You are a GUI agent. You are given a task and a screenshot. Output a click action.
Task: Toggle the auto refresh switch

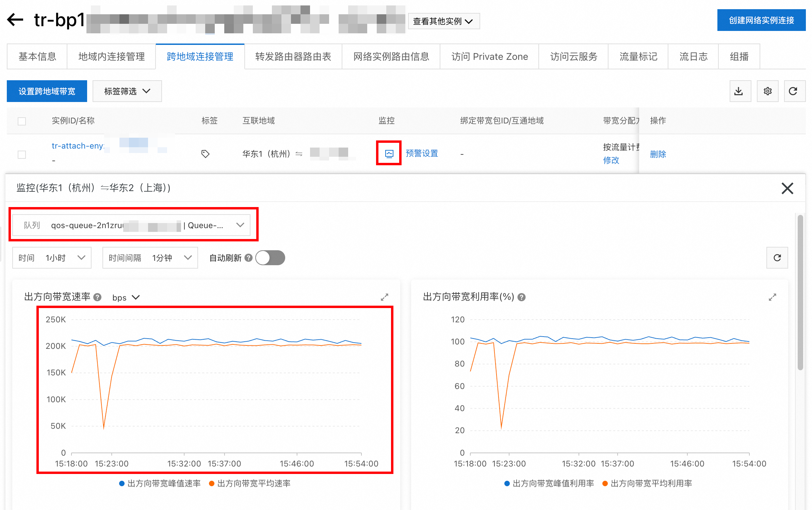tap(271, 258)
